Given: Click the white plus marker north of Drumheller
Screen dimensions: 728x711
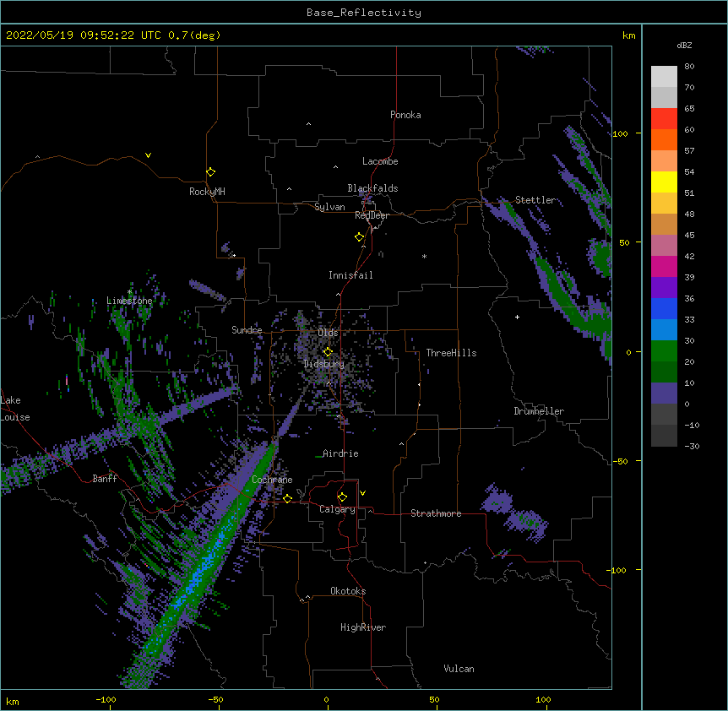Looking at the screenshot, I should 517,317.
